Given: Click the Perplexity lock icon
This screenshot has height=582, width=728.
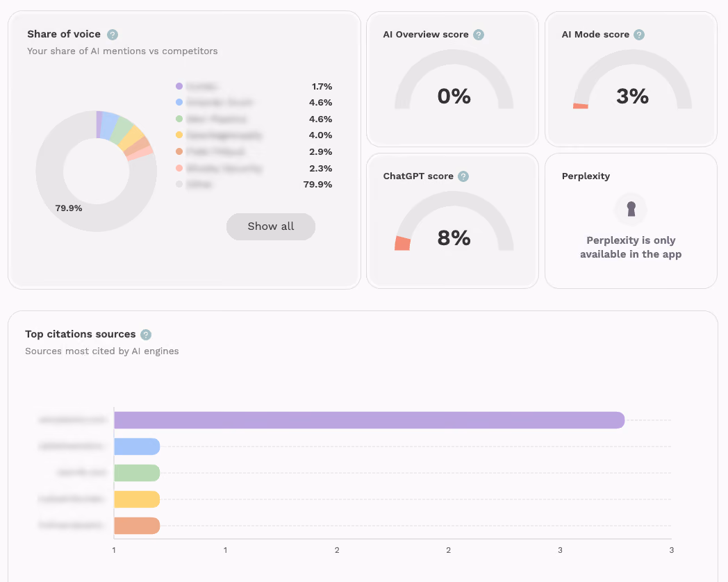Looking at the screenshot, I should (x=631, y=209).
